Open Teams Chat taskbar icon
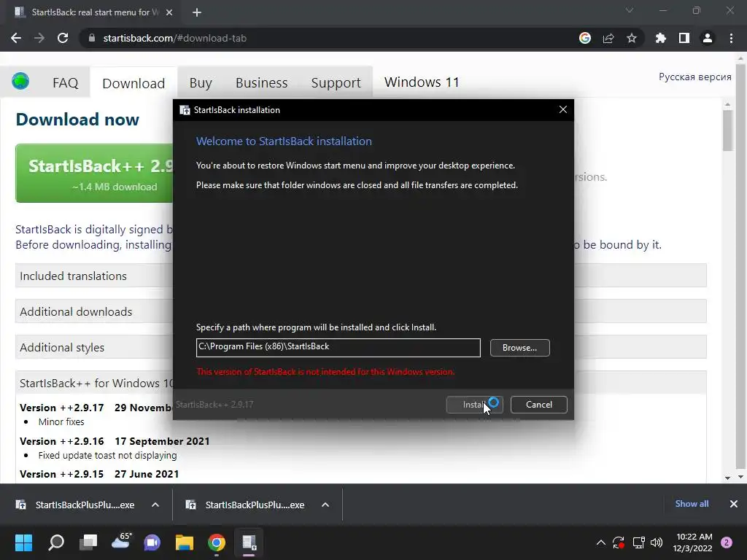This screenshot has height=560, width=747. 152,542
